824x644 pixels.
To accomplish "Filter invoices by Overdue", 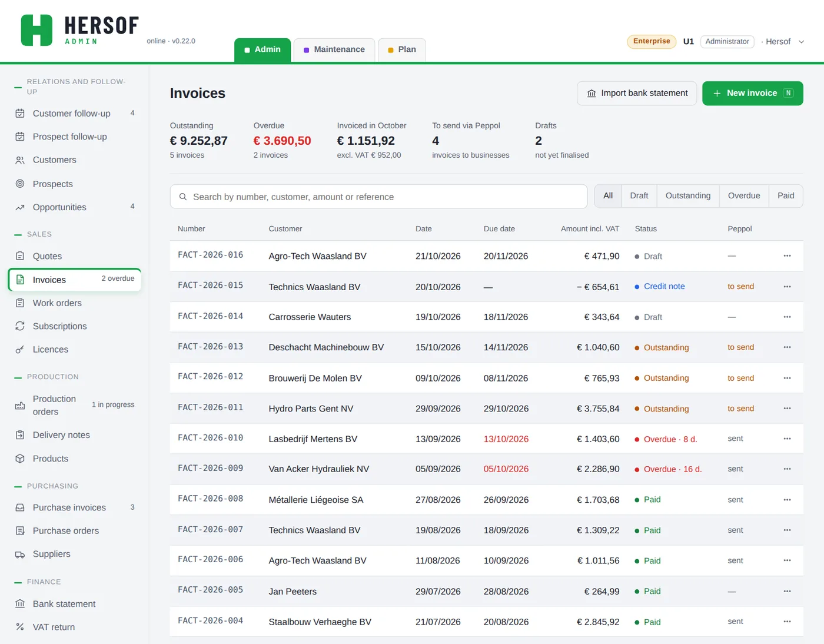I will coord(744,196).
